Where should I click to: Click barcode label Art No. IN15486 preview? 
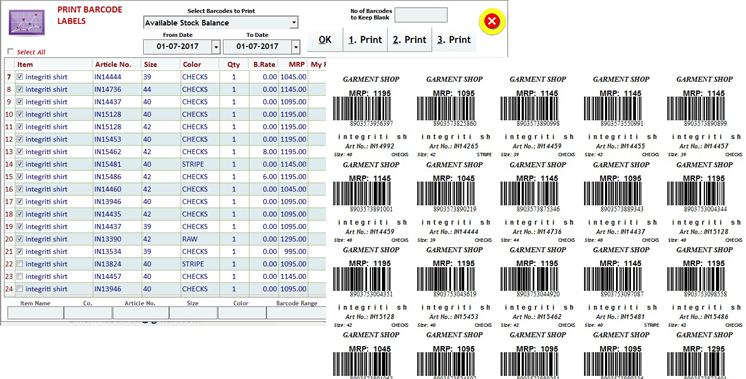click(704, 316)
